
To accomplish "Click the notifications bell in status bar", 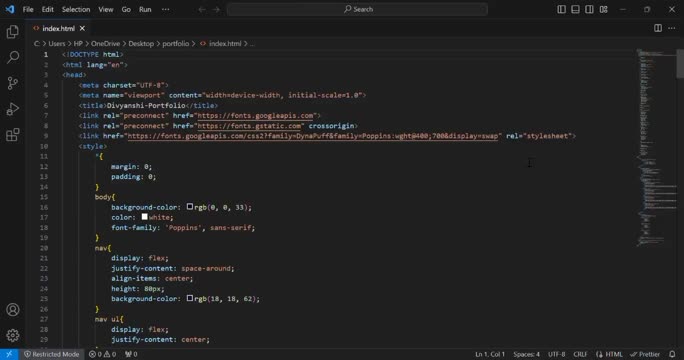I will pyautogui.click(x=672, y=354).
